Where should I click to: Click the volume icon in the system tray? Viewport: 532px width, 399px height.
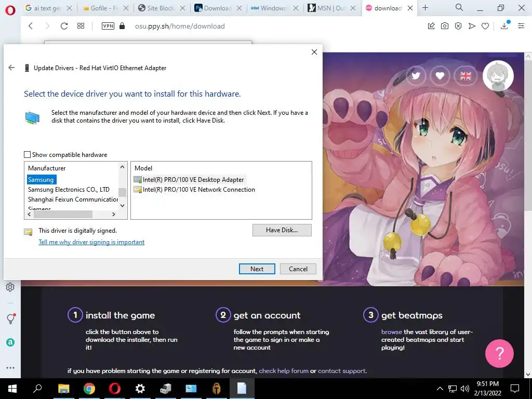465,389
